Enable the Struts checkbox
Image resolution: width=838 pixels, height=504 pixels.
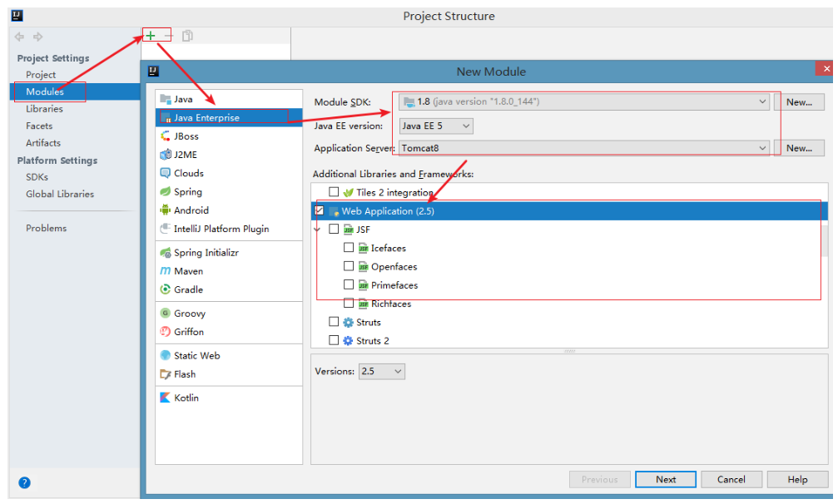334,321
